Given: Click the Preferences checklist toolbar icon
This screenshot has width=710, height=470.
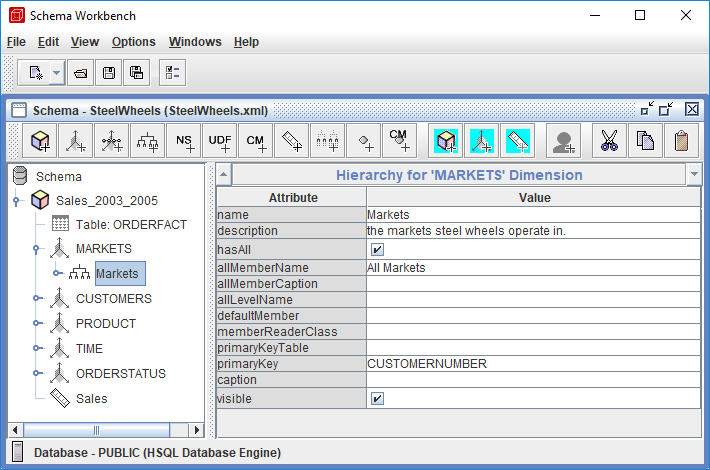Looking at the screenshot, I should 173,72.
